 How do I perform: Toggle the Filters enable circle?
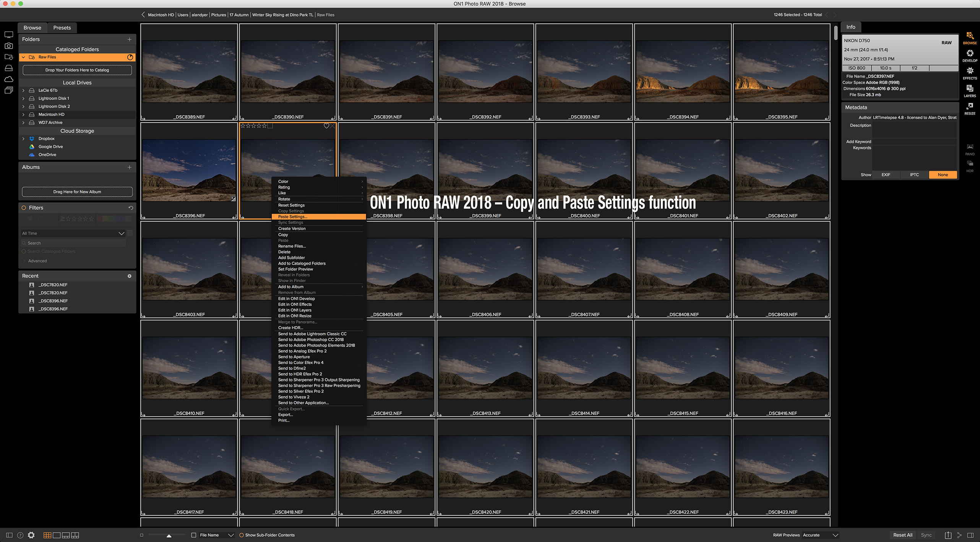click(24, 208)
